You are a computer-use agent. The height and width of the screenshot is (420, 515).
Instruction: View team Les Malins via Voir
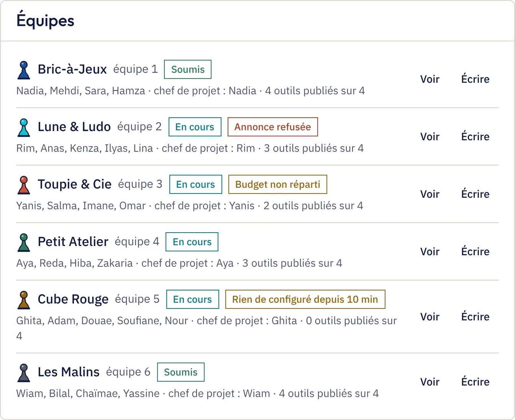pyautogui.click(x=430, y=382)
